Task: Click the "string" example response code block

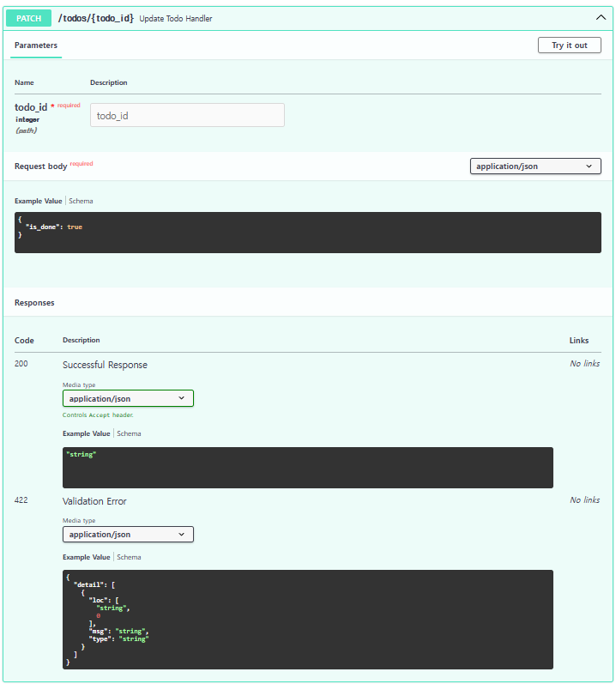Action: [x=307, y=468]
